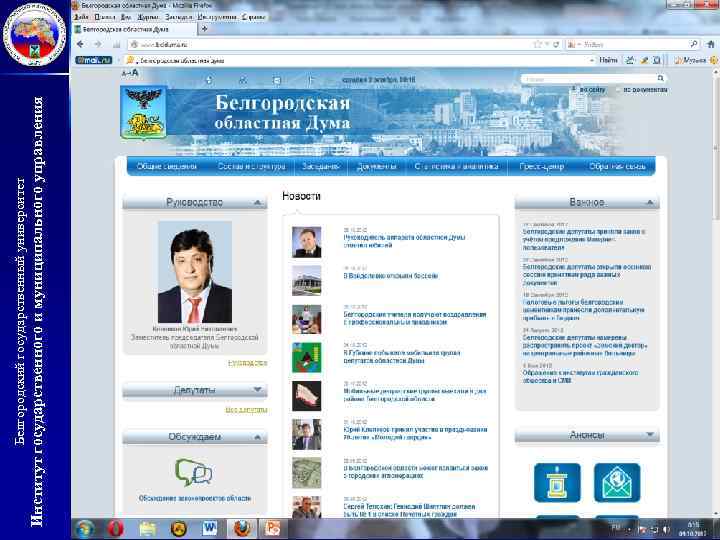This screenshot has width=720, height=540.
Task: Select the 'по документам' search option
Action: coord(642,90)
